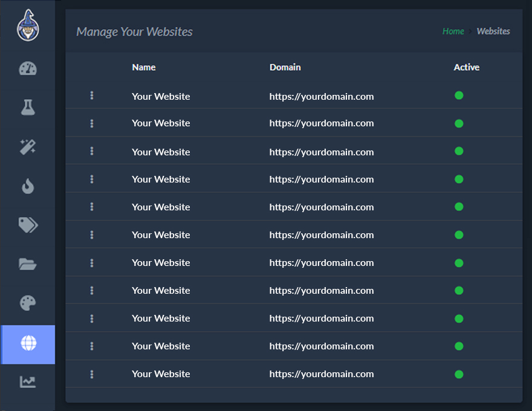Viewport: 532px width, 411px height.
Task: Toggle the green Active indicator on fifth row
Action: tap(459, 207)
